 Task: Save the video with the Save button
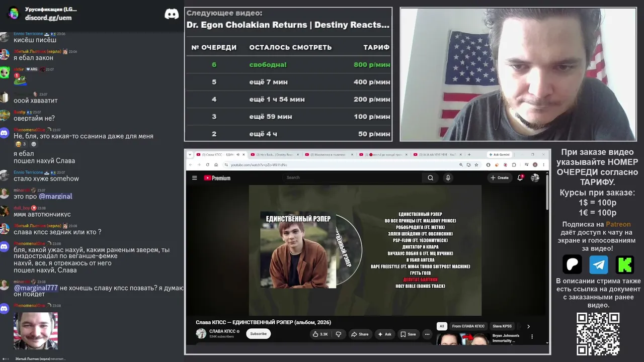click(408, 334)
